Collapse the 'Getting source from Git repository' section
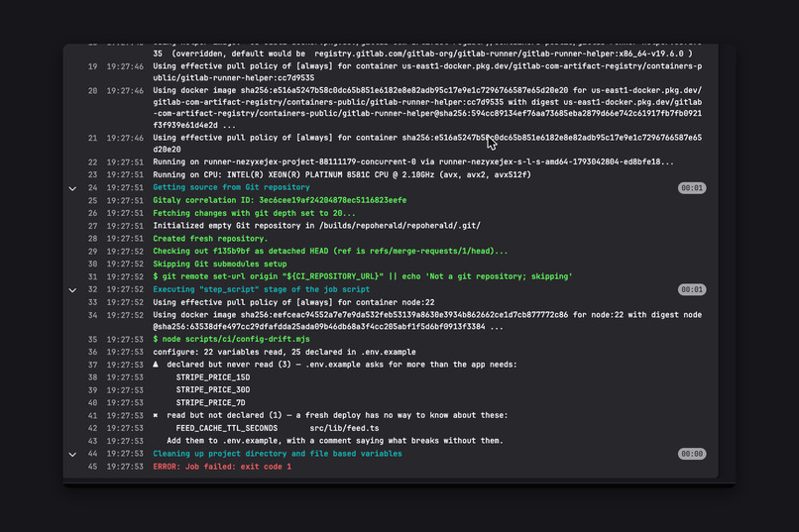The width and height of the screenshot is (799, 532). 72,188
